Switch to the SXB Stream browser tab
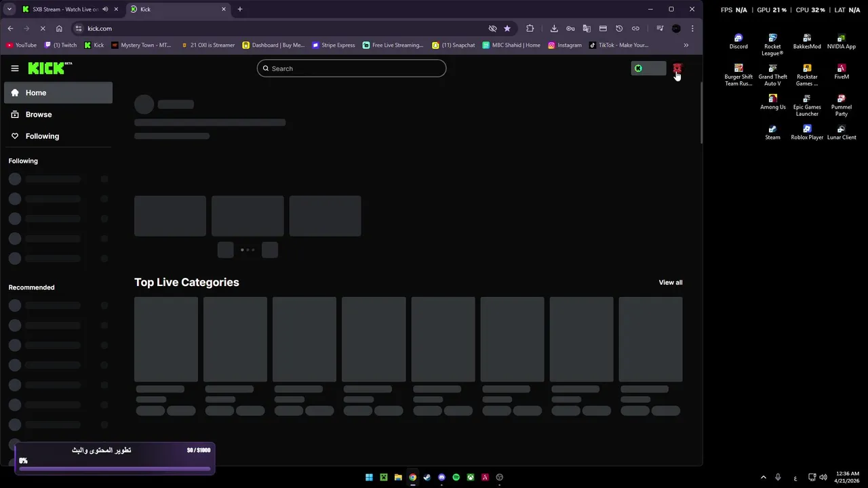This screenshot has height=488, width=868. pos(65,9)
